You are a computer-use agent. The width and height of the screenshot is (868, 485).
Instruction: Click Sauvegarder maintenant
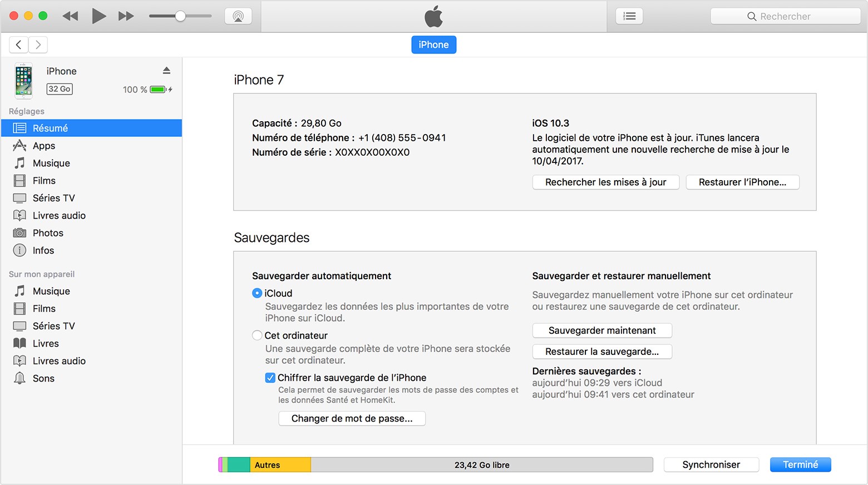(x=602, y=330)
